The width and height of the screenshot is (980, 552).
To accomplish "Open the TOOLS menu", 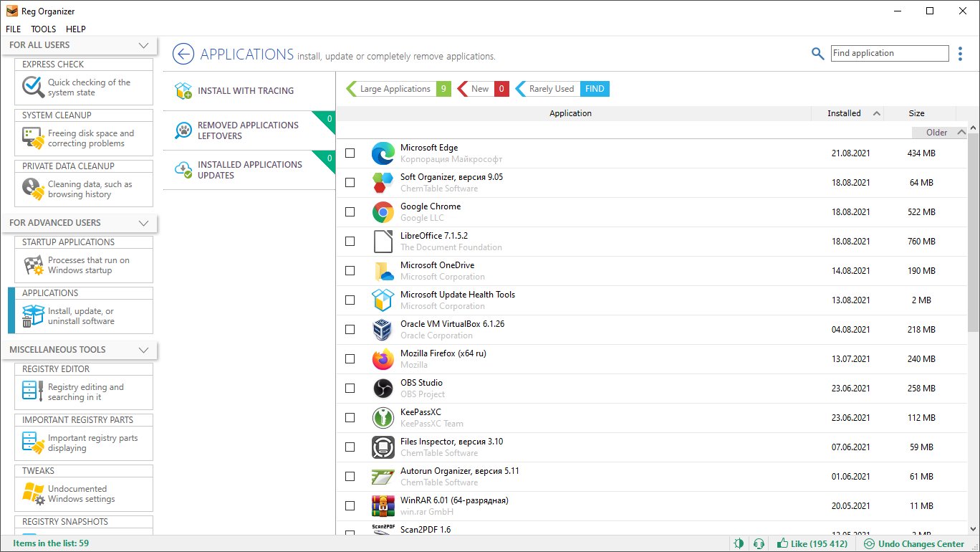I will [43, 29].
